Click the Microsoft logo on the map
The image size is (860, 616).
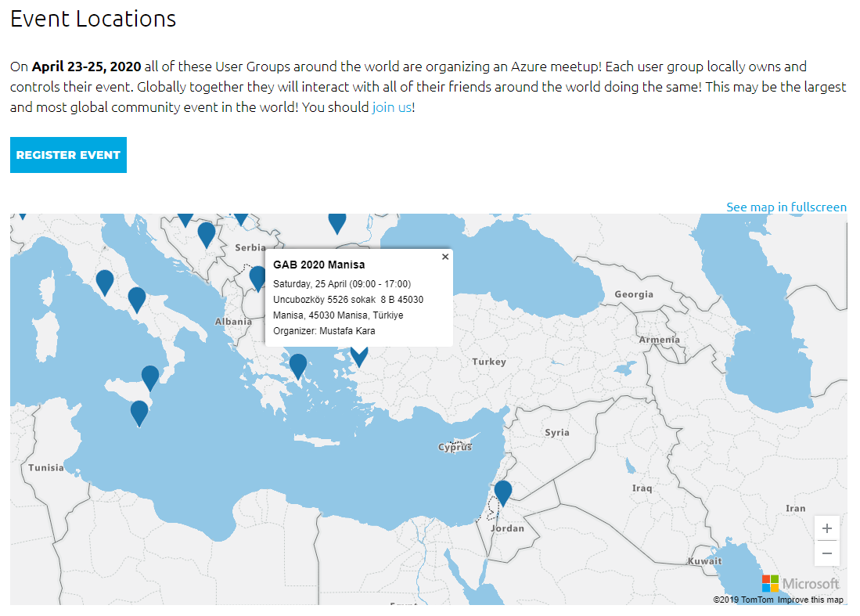coord(801,583)
